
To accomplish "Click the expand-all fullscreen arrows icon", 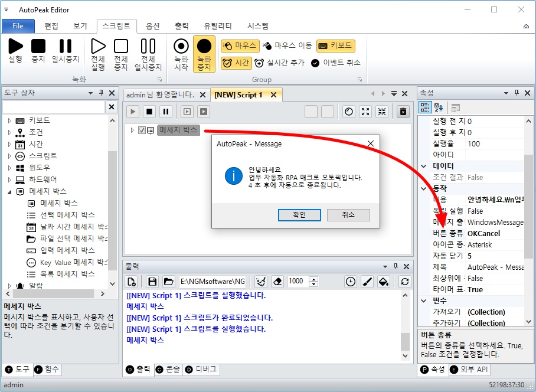I will pos(365,112).
